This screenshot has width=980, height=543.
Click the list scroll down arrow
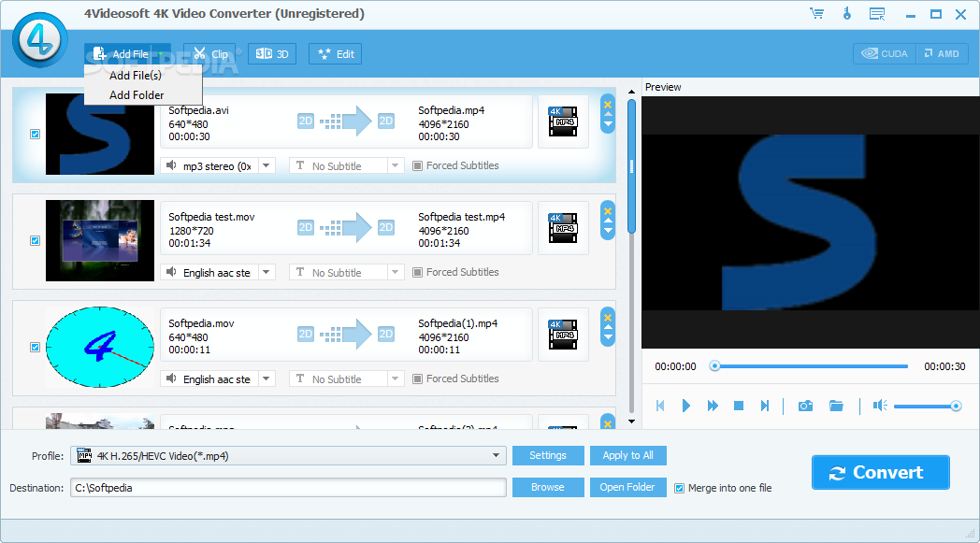pyautogui.click(x=632, y=422)
